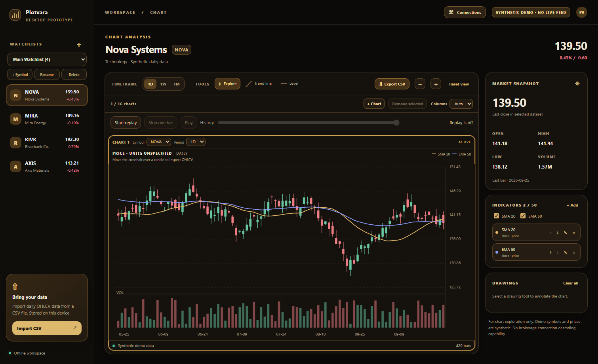The width and height of the screenshot is (598, 364).
Task: Click the History replay slider handle
Action: [396, 123]
